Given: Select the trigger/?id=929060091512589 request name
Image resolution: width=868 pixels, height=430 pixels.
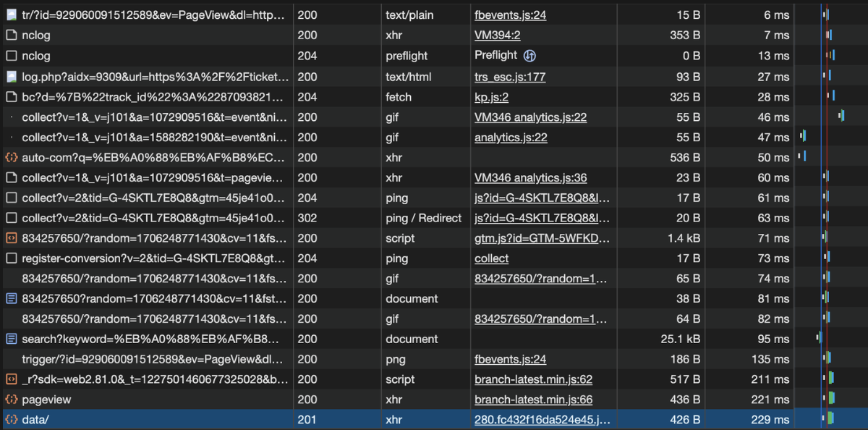Looking at the screenshot, I should (153, 359).
